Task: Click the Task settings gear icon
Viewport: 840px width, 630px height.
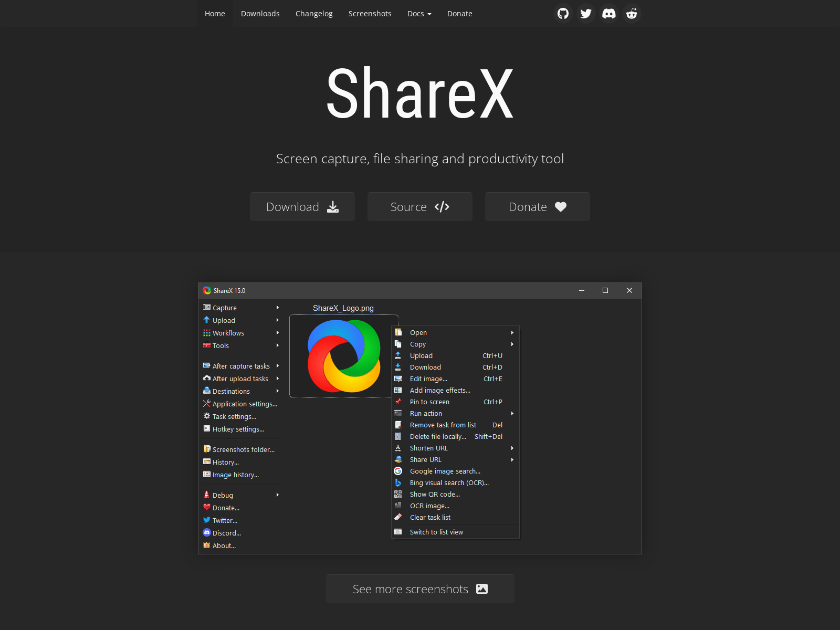Action: (x=207, y=416)
